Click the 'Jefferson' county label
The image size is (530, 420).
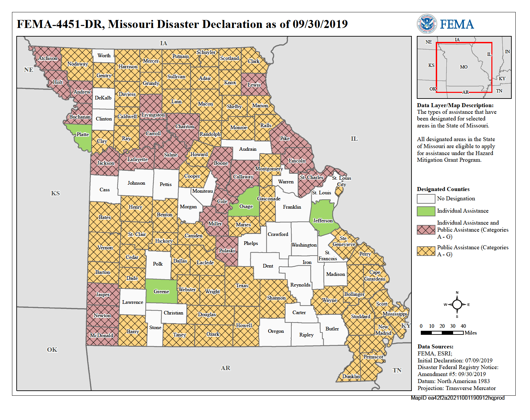tap(323, 221)
